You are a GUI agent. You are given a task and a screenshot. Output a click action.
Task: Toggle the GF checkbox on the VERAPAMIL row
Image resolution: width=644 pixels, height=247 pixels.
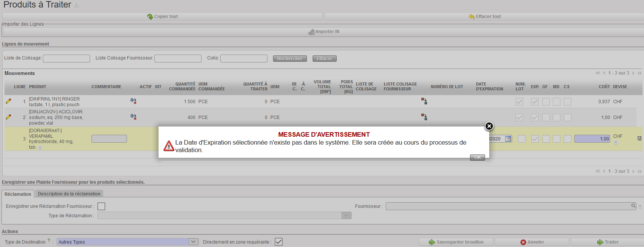point(546,139)
